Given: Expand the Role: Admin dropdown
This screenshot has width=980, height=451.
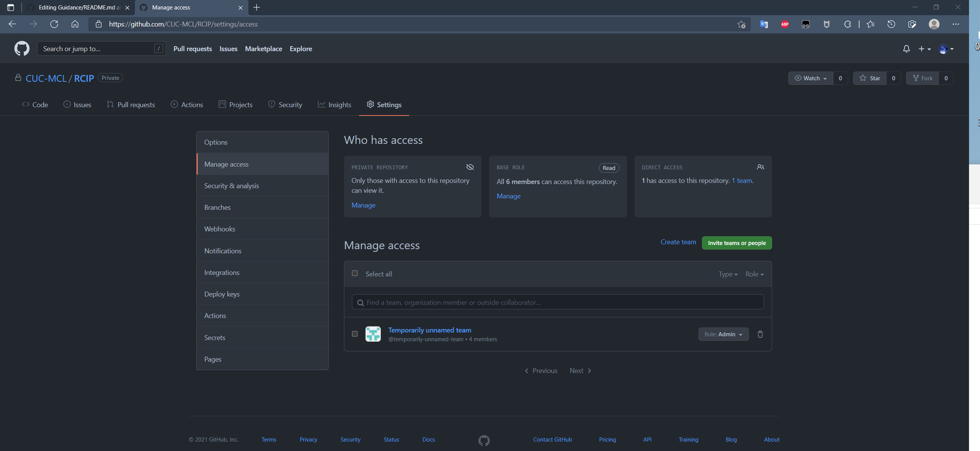Looking at the screenshot, I should (x=723, y=334).
